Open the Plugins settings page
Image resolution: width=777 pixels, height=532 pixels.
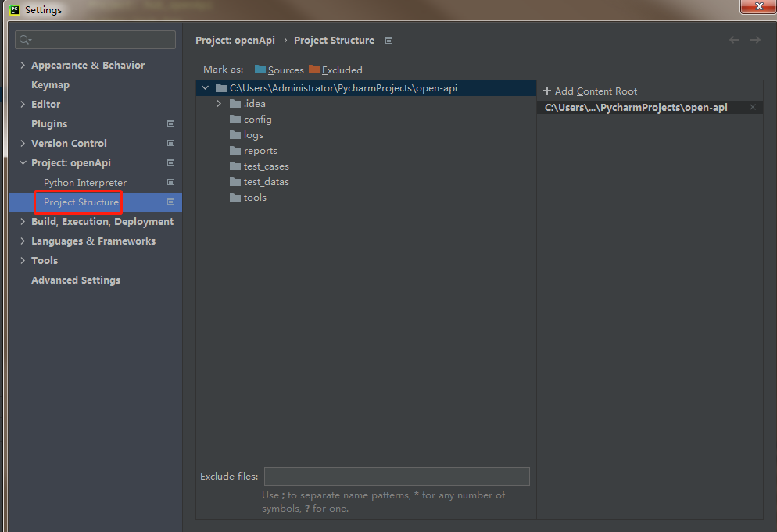[x=49, y=124]
